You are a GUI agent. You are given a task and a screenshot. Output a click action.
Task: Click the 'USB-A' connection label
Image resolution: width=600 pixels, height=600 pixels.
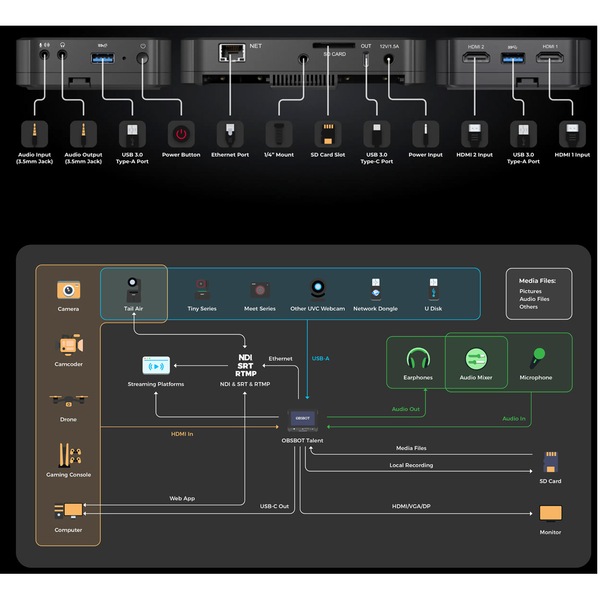pyautogui.click(x=320, y=359)
